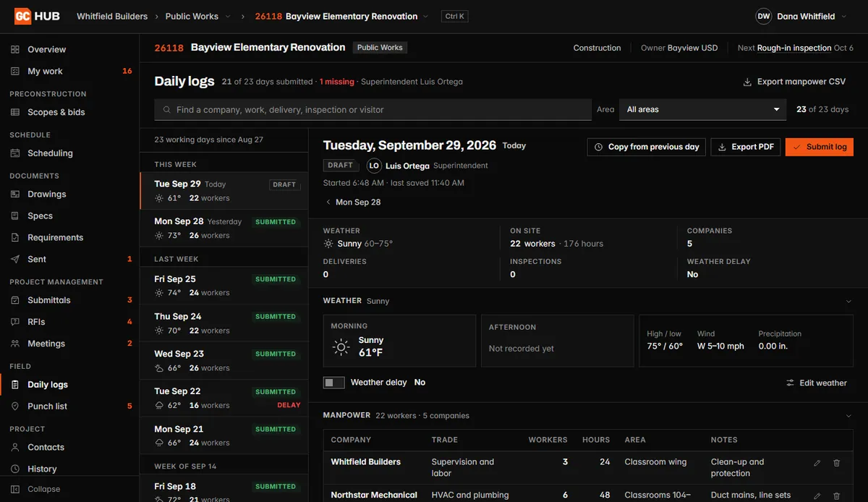Collapse the Manpower section

pyautogui.click(x=848, y=416)
